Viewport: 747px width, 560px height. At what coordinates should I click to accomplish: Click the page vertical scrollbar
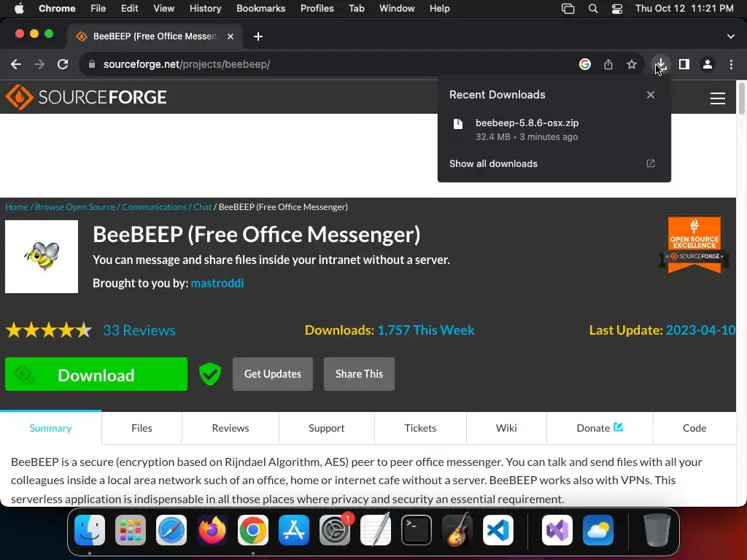[741, 98]
